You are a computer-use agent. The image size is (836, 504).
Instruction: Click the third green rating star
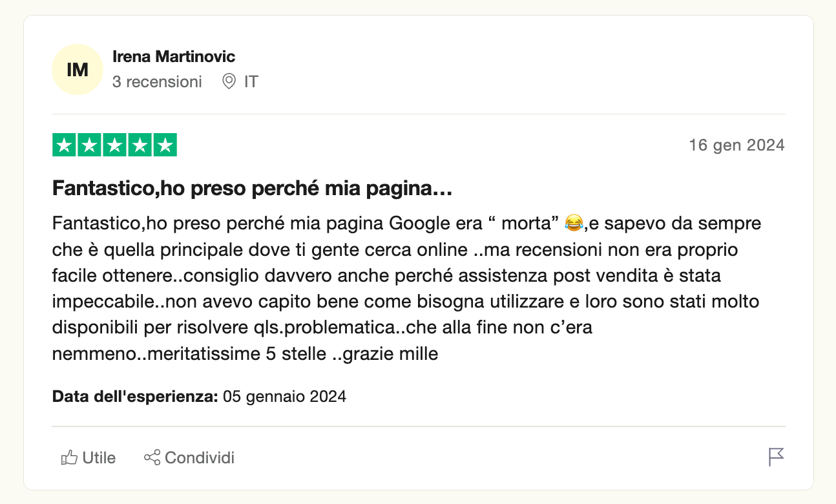pos(114,145)
